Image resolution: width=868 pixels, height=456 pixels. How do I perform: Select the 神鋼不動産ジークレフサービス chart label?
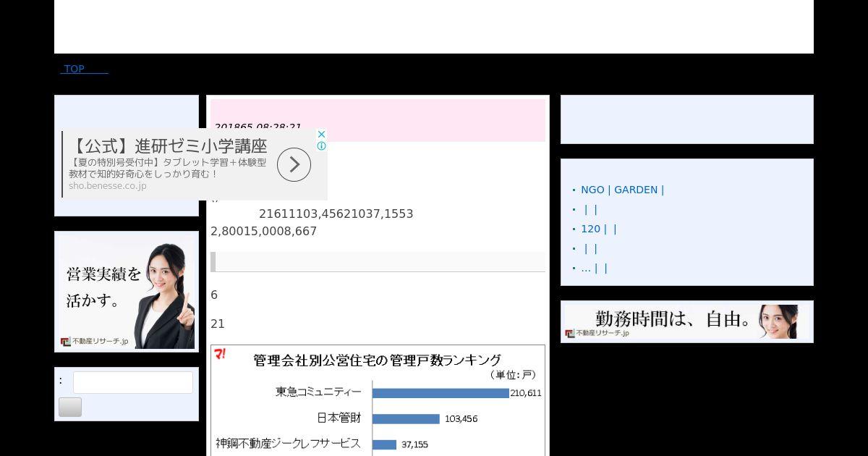point(288,443)
